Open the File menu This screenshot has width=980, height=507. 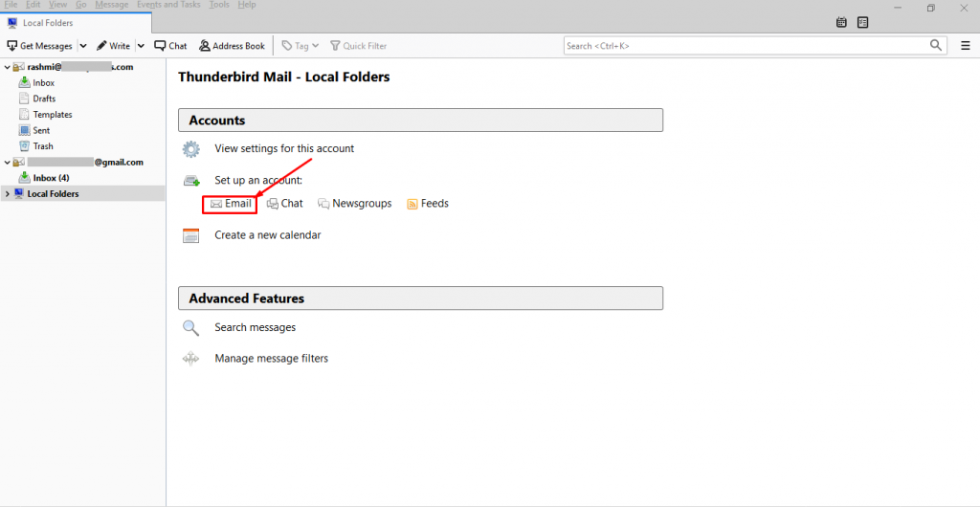[11, 5]
